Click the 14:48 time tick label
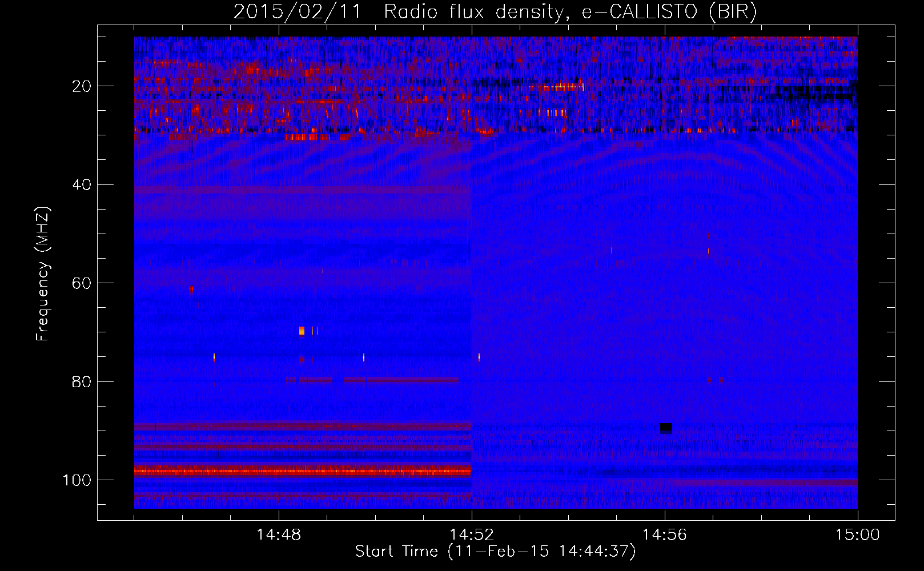 point(279,535)
